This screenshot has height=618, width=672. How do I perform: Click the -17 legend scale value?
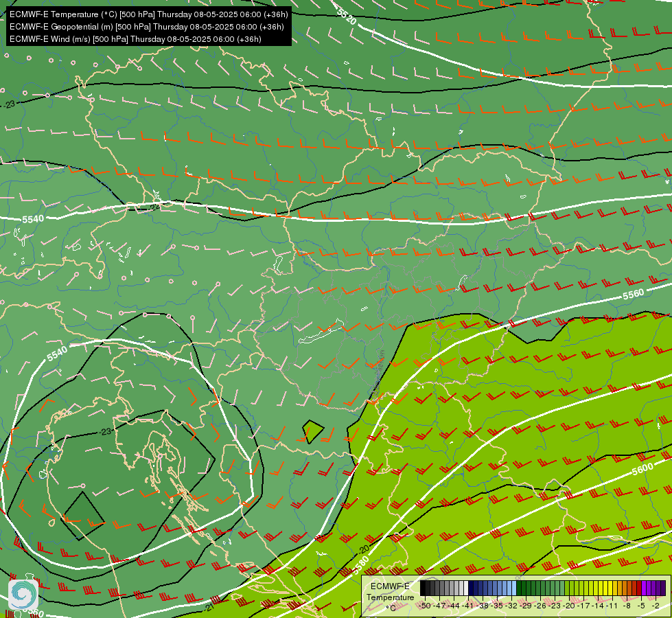point(583,606)
